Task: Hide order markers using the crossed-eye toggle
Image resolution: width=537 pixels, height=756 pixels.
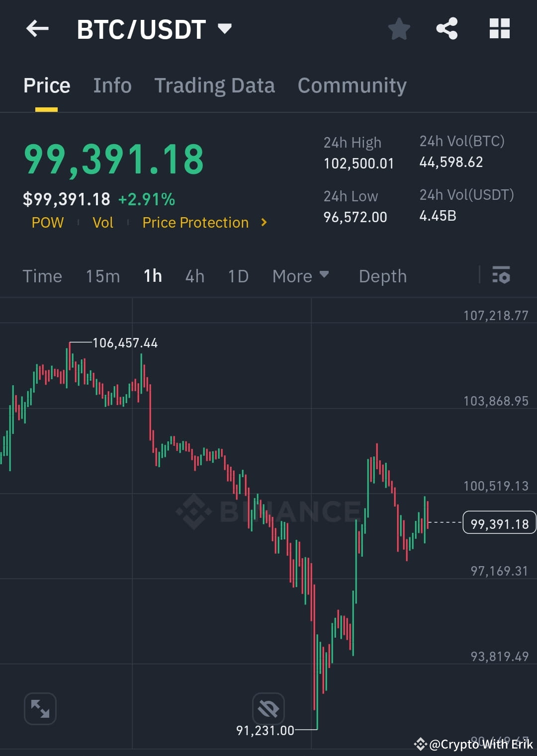Action: (268, 709)
